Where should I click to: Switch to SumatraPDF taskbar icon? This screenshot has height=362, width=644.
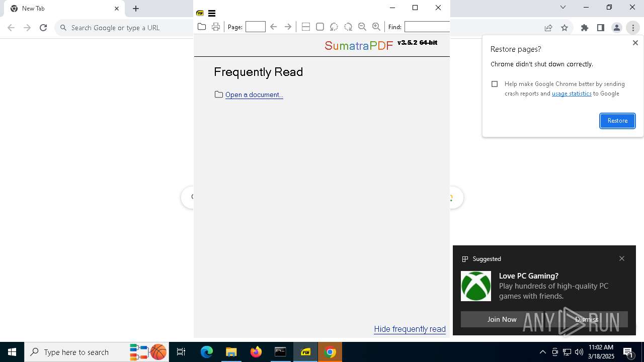(x=305, y=352)
